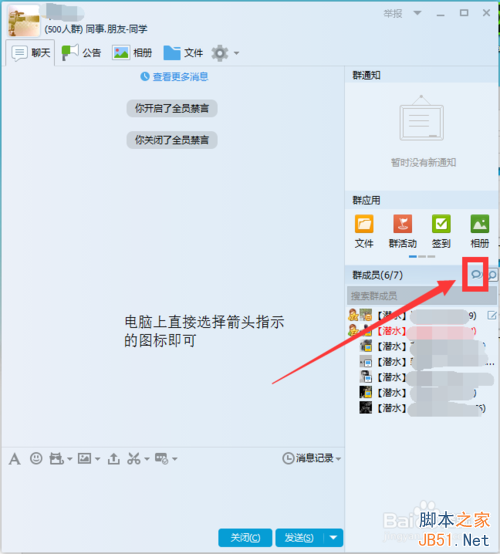The height and width of the screenshot is (554, 500).
Task: Open the 签到 check-in app
Action: coord(441,231)
